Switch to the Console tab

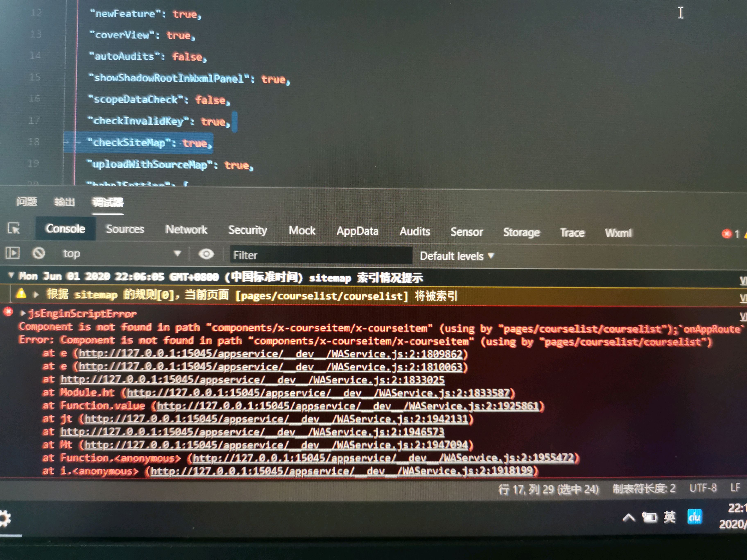66,228
